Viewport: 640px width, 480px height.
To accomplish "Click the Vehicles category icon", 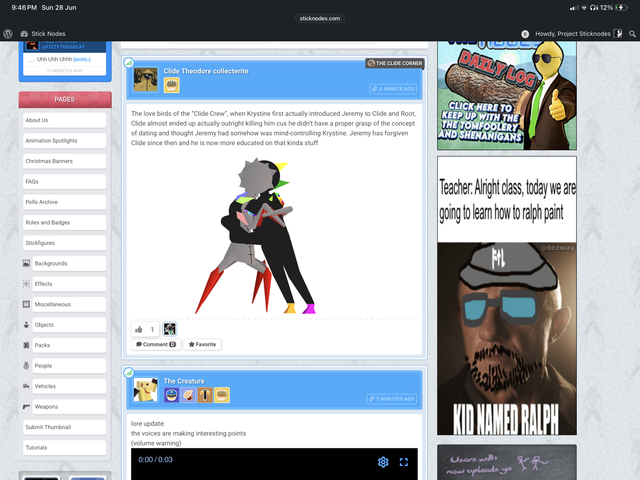I will pos(26,386).
